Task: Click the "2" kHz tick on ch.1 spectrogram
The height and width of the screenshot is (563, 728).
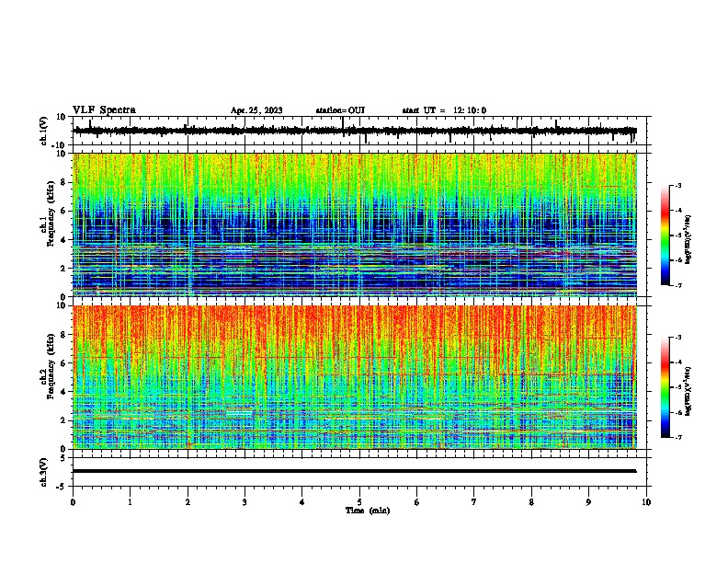Action: pos(63,268)
